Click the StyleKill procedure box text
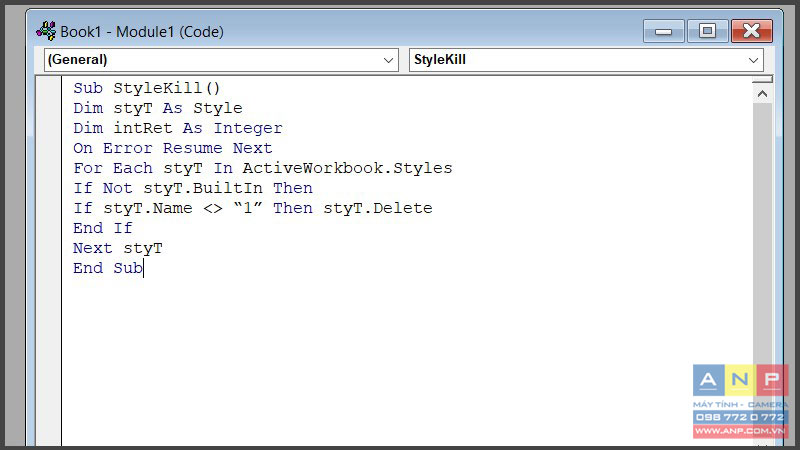 (x=440, y=60)
